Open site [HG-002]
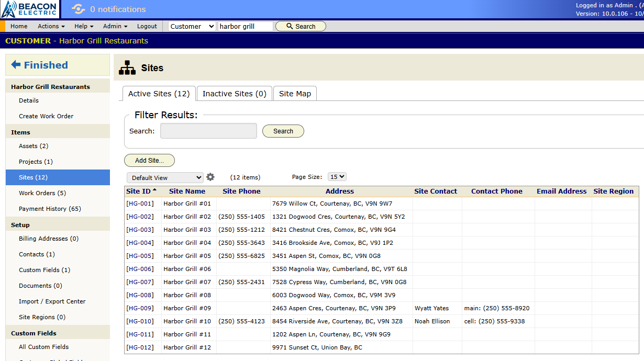This screenshot has width=644, height=361. click(x=140, y=217)
